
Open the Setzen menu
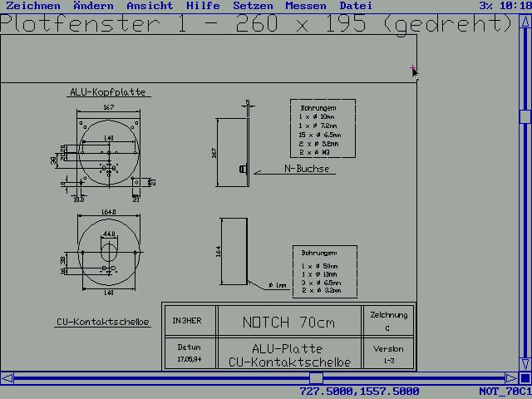253,6
